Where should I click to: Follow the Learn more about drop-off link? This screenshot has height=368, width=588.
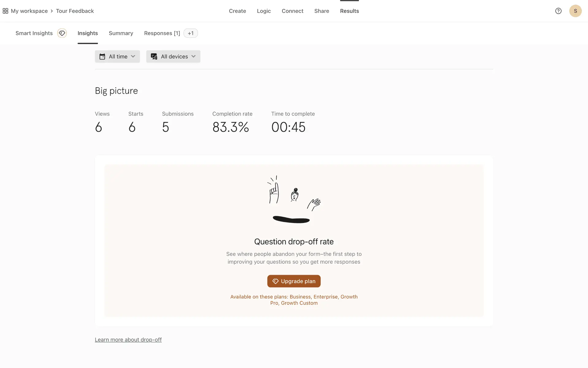pos(128,339)
